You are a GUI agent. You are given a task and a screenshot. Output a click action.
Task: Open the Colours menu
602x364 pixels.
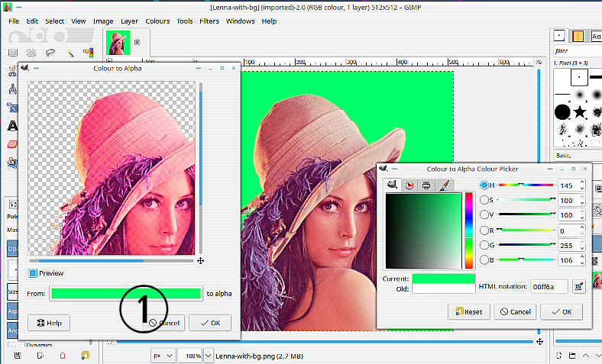(157, 21)
